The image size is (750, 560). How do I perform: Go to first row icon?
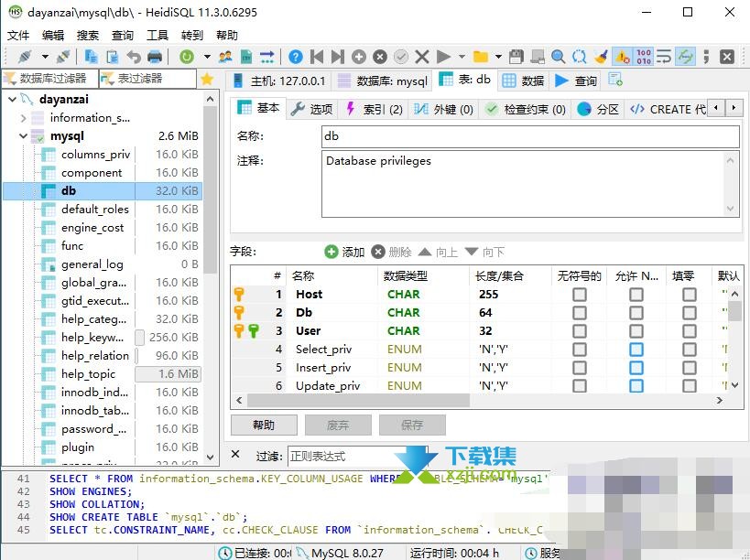(317, 57)
